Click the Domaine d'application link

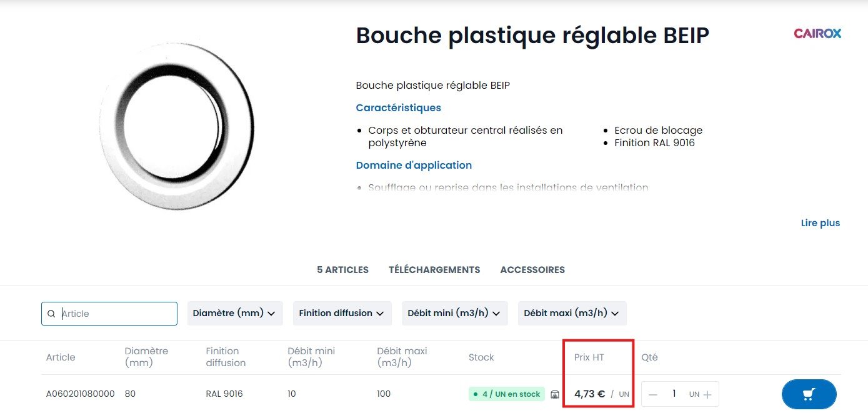coord(413,165)
